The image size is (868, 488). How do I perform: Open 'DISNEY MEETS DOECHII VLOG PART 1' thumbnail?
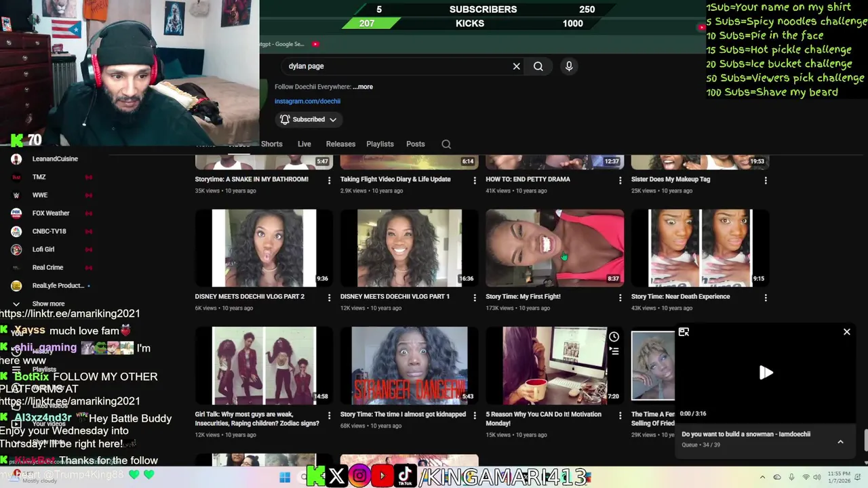coord(410,248)
